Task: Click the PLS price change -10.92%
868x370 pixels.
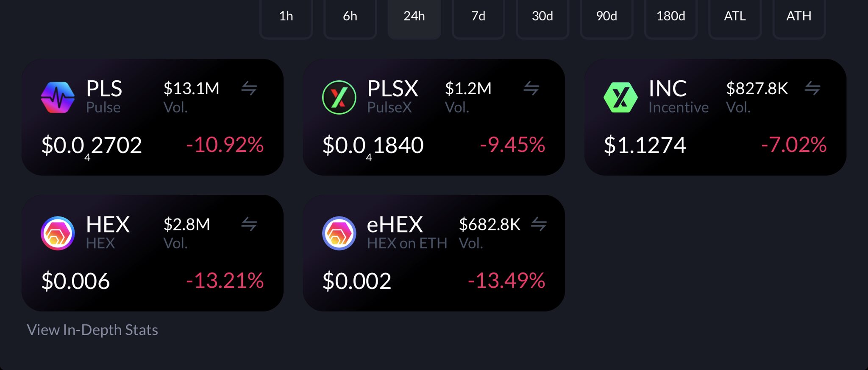Action: click(x=225, y=145)
